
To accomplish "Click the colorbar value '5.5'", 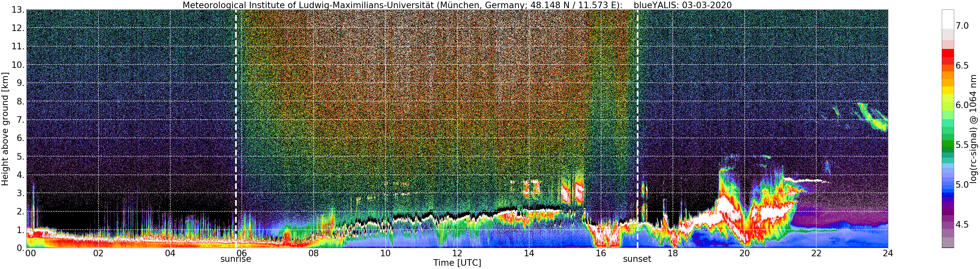I will [x=962, y=145].
